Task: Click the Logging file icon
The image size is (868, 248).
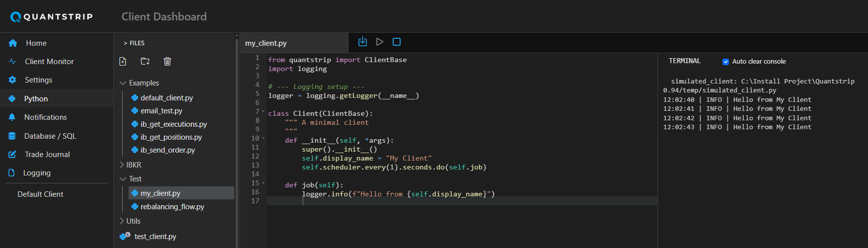Action: pos(11,173)
